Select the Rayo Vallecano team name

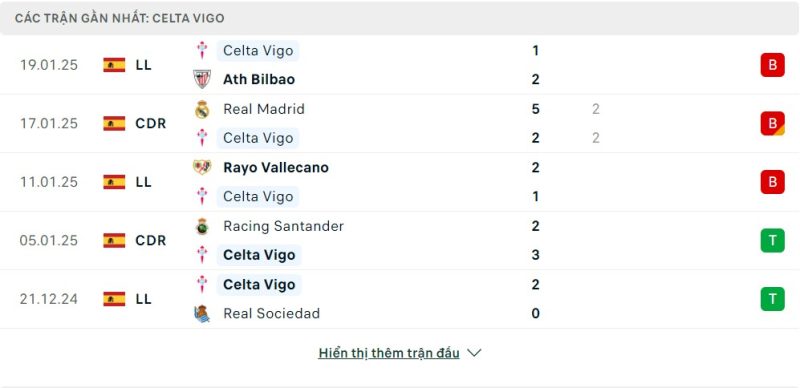276,167
